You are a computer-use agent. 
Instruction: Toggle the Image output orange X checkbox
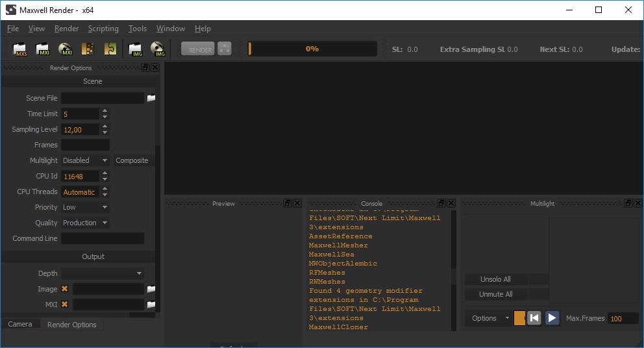[65, 289]
